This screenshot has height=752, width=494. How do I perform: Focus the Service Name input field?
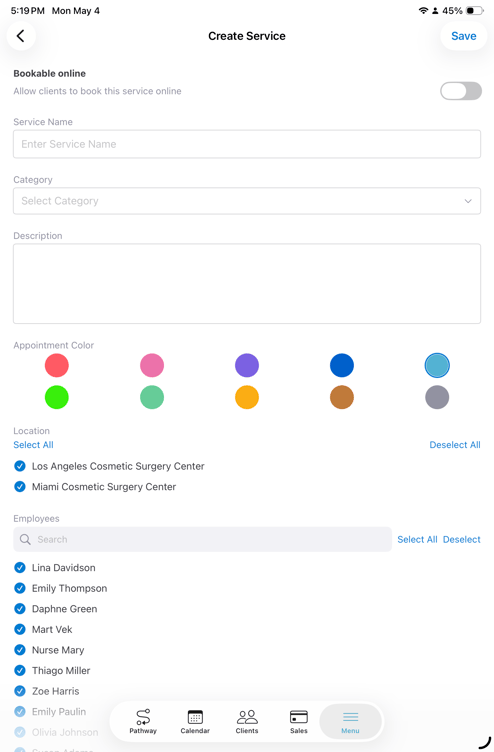[x=247, y=144]
